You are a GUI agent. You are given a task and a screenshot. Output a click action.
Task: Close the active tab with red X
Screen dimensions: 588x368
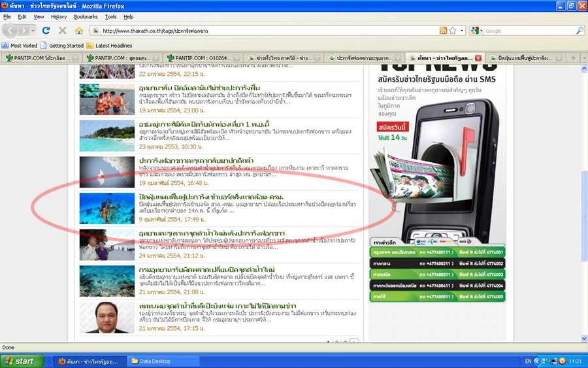[x=478, y=58]
